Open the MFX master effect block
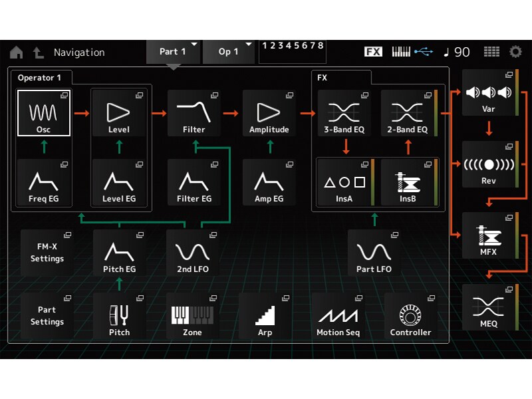The image size is (532, 399). pos(490,237)
